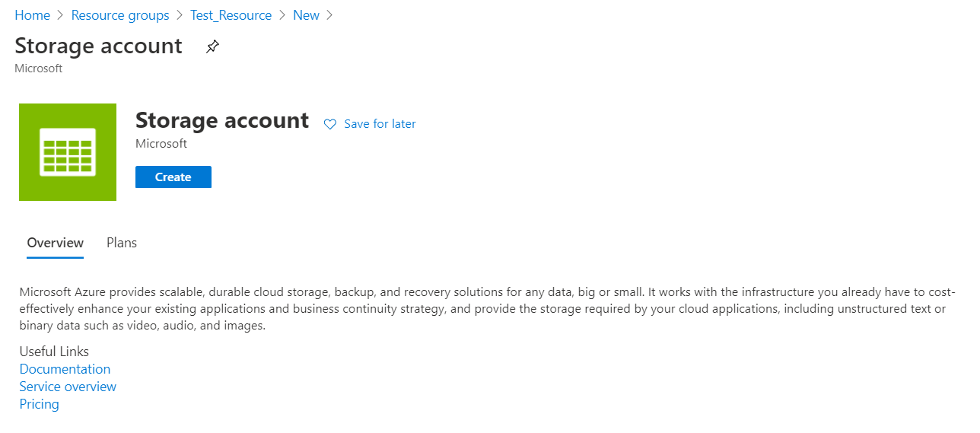
Task: Open the Test_Resource breadcrumb link
Action: pyautogui.click(x=231, y=15)
